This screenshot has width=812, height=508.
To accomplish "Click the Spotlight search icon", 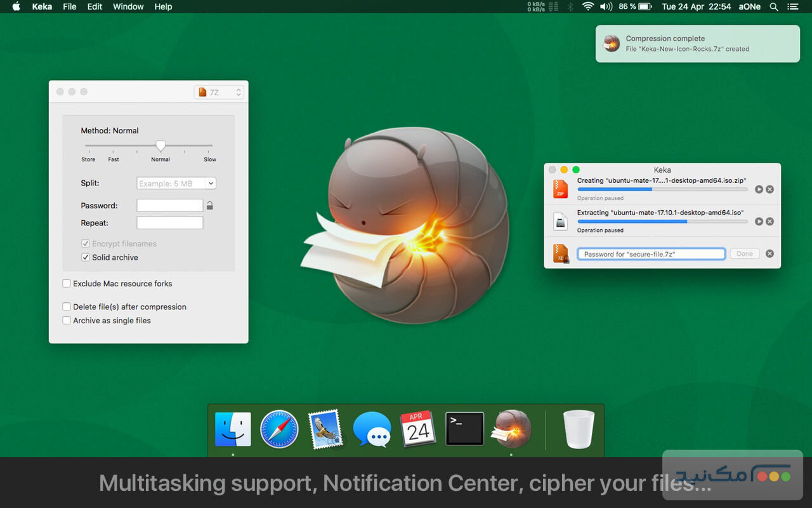I will click(x=774, y=6).
